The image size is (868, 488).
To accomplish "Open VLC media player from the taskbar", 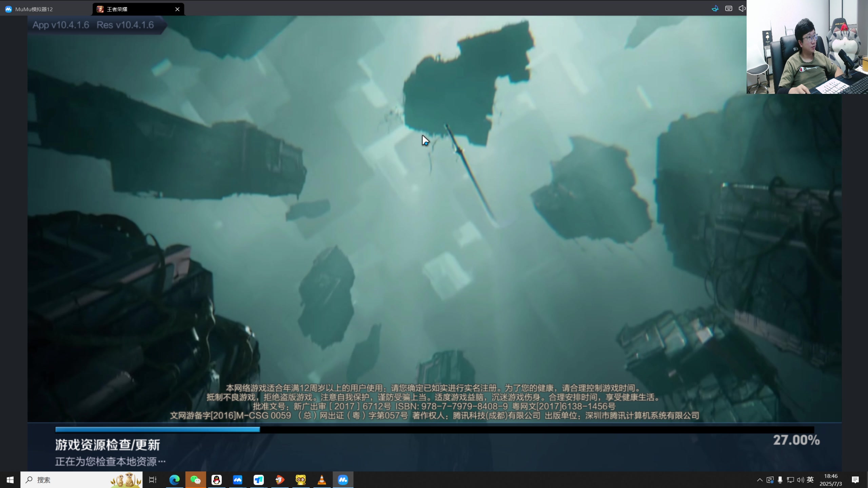I will click(322, 480).
